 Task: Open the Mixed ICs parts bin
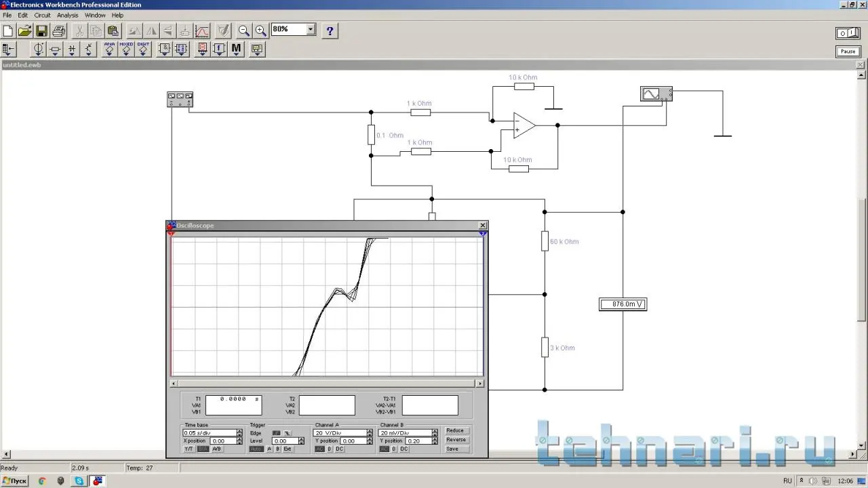click(126, 49)
